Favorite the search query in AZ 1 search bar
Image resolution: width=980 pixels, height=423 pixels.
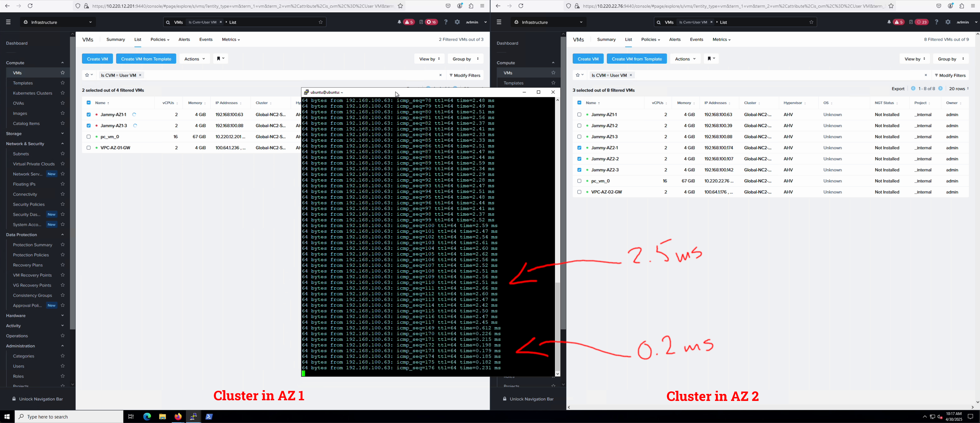click(x=321, y=22)
